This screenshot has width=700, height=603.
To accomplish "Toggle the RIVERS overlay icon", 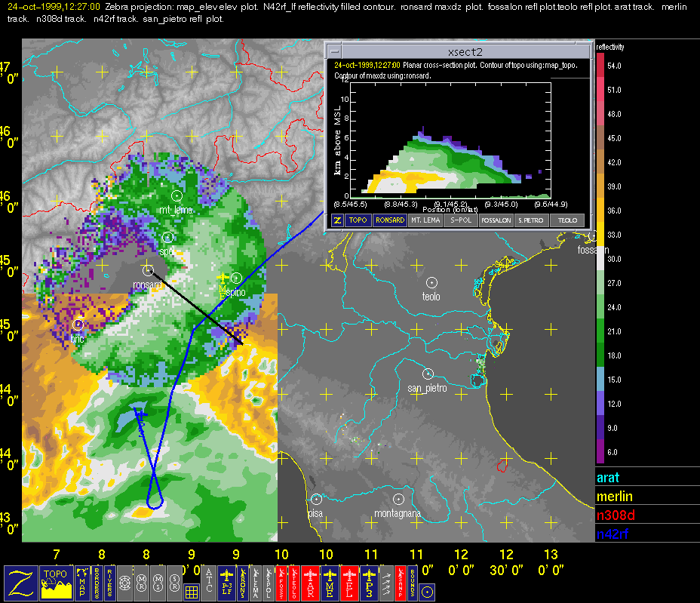I will 110,583.
